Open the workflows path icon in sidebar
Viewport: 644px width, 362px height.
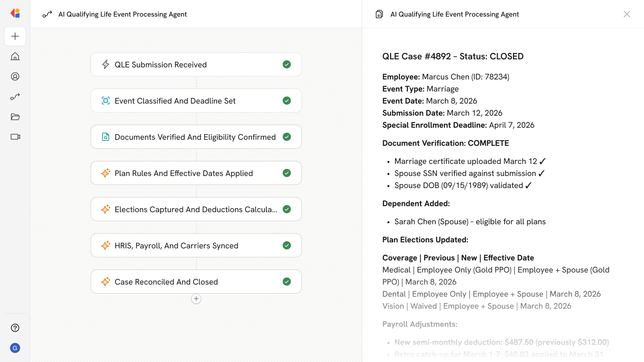pos(15,97)
